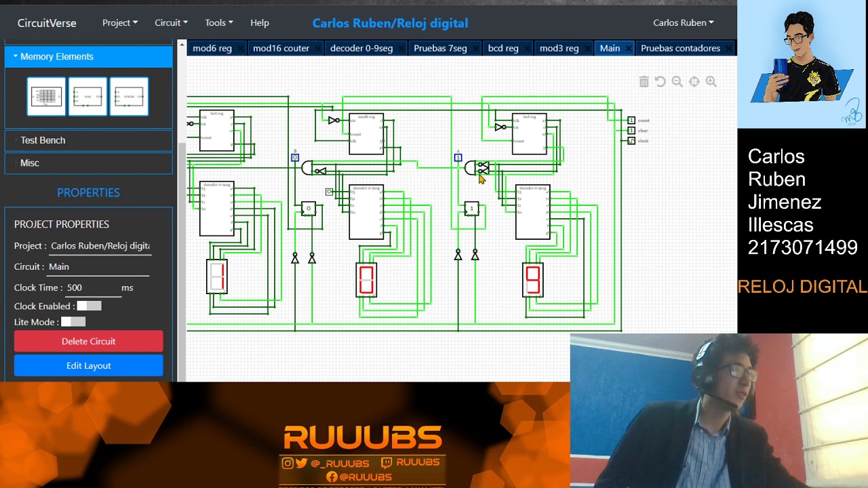Switch to the mod6 reg tab

point(212,48)
